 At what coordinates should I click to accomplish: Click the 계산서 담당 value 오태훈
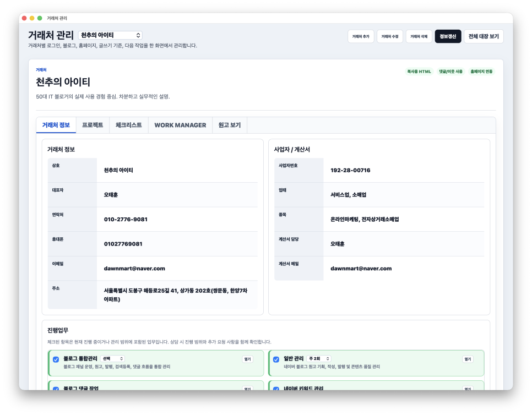[x=338, y=244]
